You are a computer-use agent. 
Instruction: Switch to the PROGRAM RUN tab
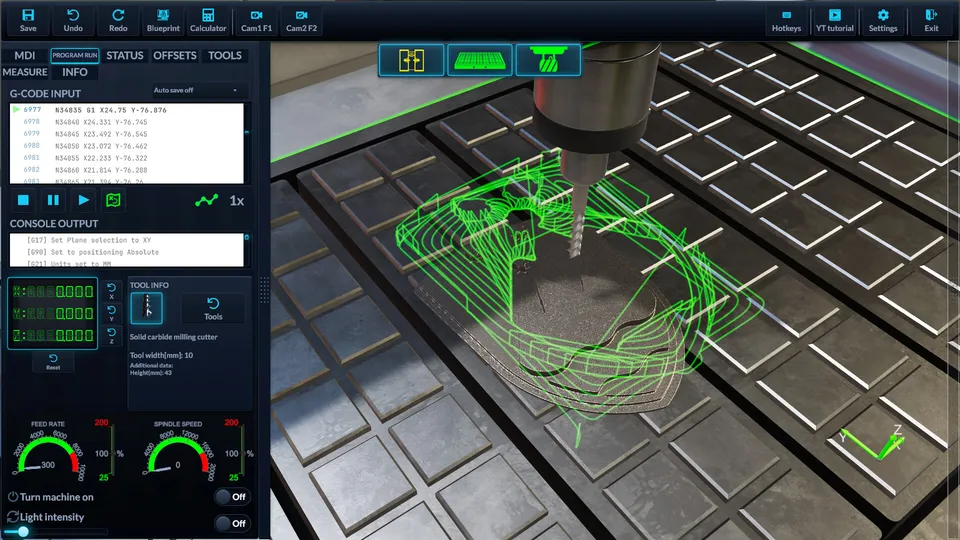pos(75,56)
